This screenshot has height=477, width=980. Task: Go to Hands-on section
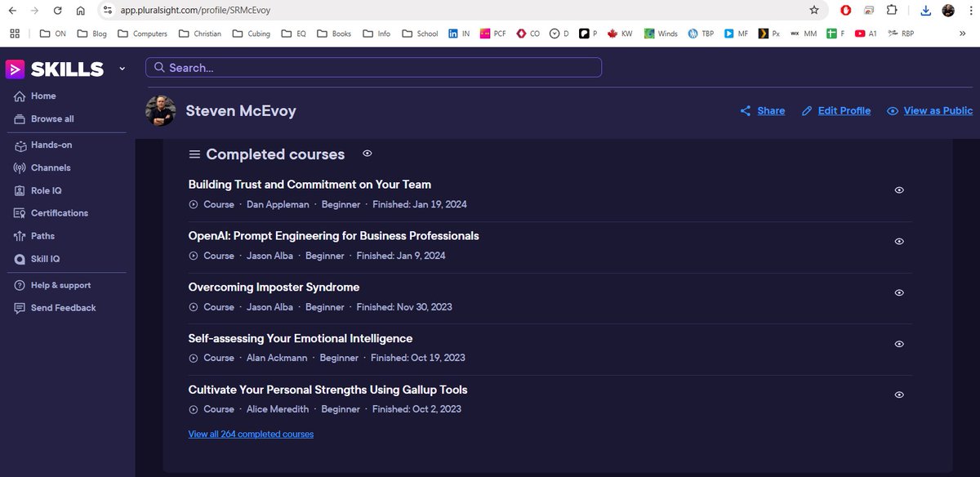click(x=42, y=145)
